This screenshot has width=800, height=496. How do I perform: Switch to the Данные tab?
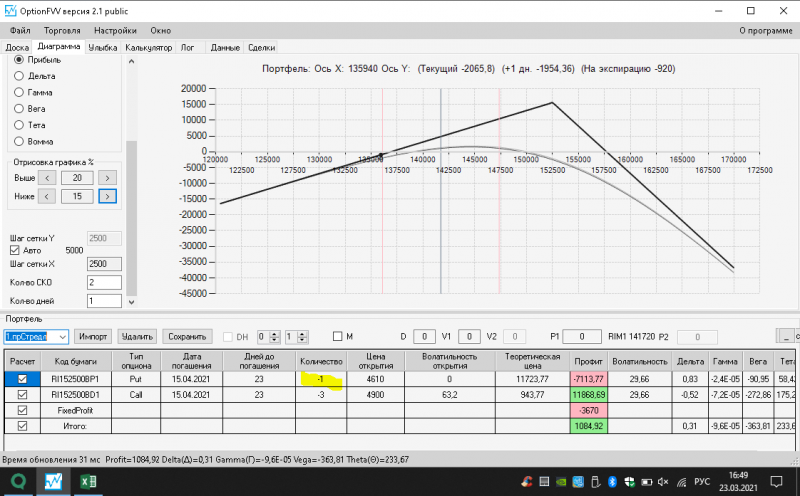[x=225, y=47]
